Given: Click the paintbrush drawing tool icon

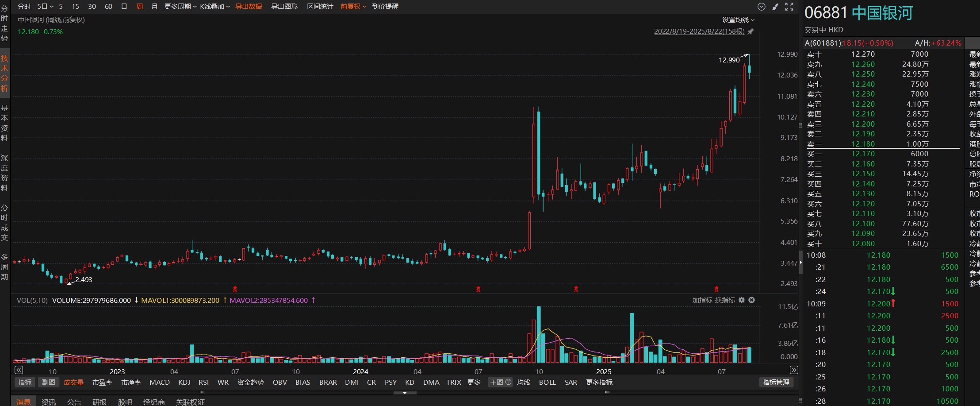Looking at the screenshot, I should point(775,7).
